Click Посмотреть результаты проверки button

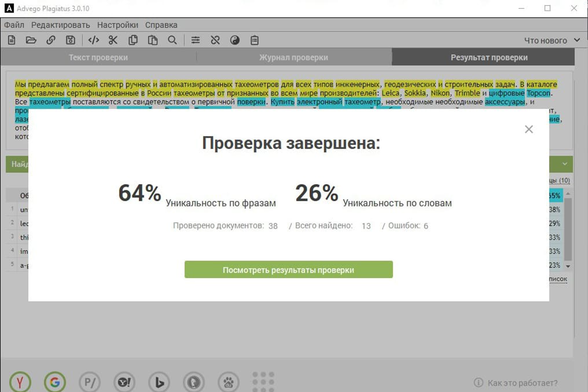coord(289,270)
